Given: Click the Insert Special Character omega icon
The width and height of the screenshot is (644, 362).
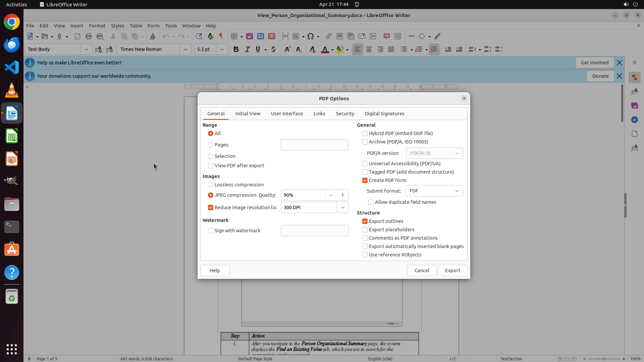Looking at the screenshot, I should [x=311, y=36].
